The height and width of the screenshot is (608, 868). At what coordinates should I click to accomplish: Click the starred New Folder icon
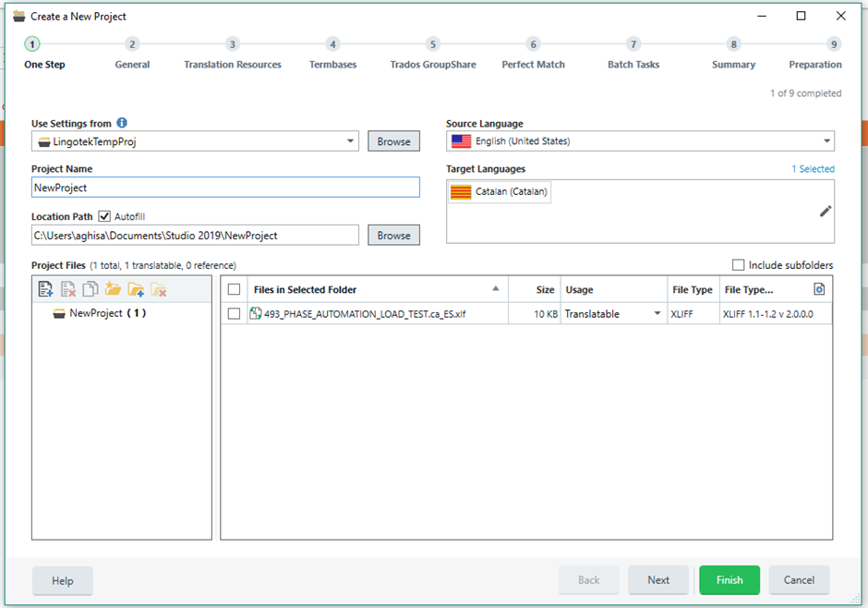(x=113, y=289)
